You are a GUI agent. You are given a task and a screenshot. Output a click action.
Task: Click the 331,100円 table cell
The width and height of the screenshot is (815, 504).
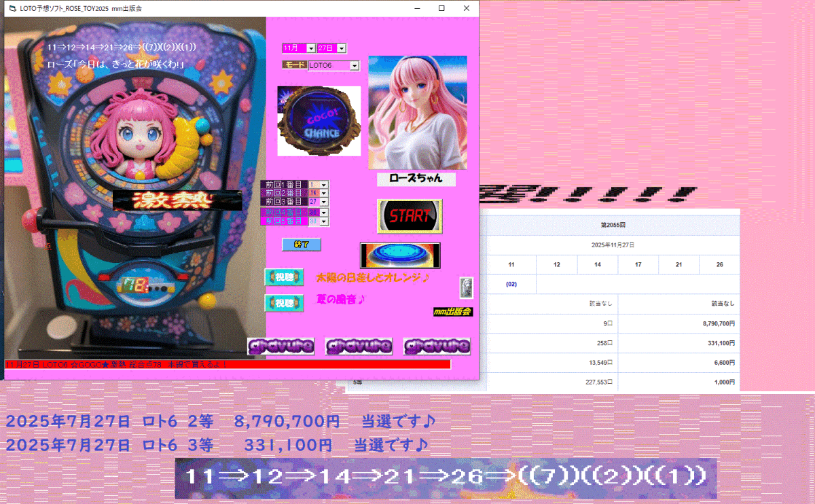679,343
